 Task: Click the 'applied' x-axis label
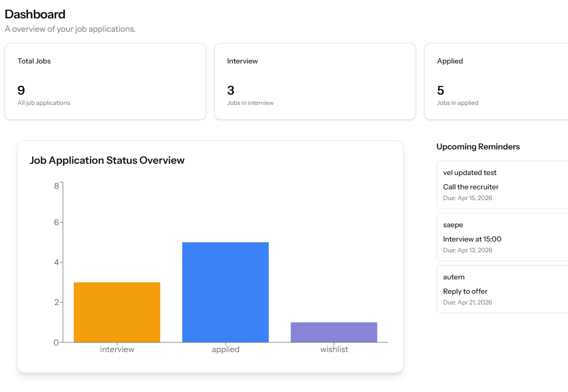pos(225,350)
